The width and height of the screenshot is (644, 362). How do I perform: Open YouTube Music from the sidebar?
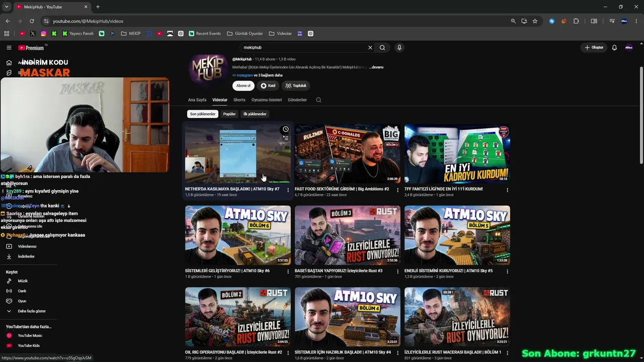click(x=30, y=335)
